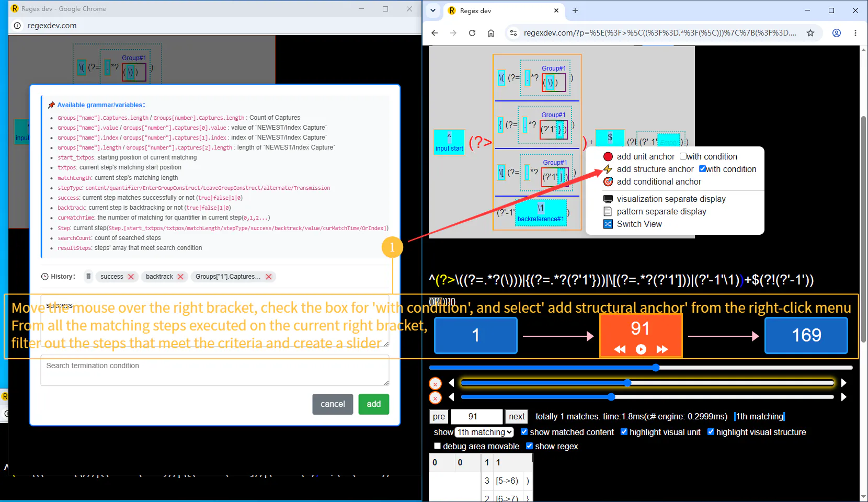The image size is (868, 502).
Task: Reload the regexdev.com page
Action: [472, 33]
